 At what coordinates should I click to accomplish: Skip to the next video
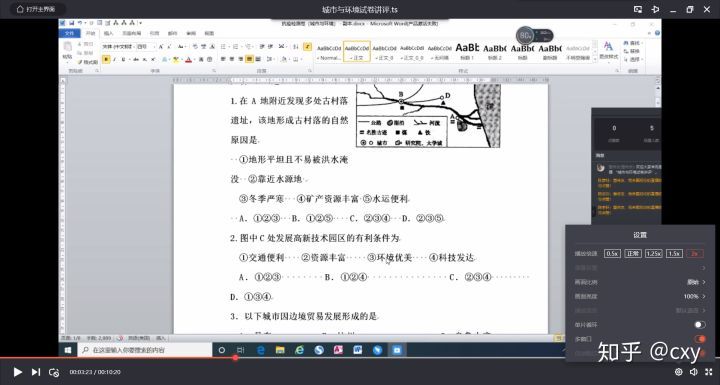36,372
